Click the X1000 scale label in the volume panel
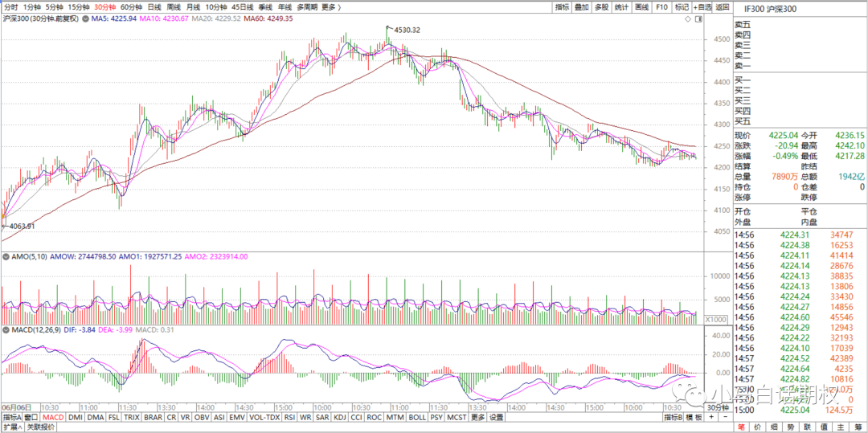The height and width of the screenshot is (433, 868). click(714, 320)
